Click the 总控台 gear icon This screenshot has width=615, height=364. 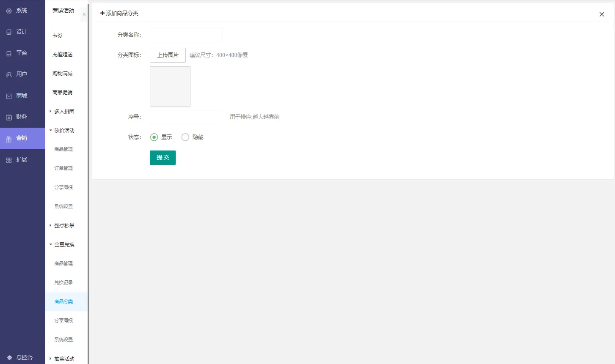point(10,358)
